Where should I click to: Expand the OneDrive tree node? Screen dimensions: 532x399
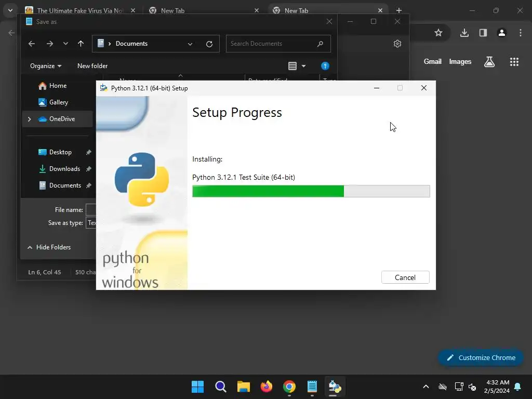coord(29,119)
